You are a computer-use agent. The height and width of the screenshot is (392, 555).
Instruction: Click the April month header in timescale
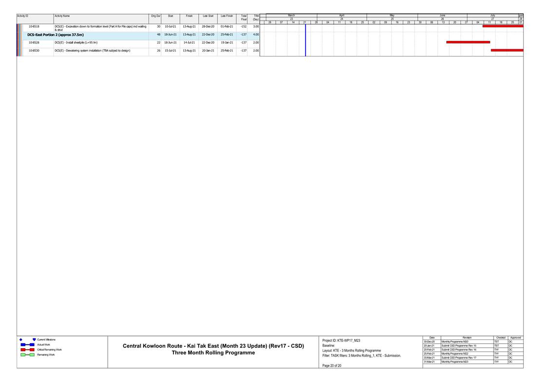click(342, 16)
